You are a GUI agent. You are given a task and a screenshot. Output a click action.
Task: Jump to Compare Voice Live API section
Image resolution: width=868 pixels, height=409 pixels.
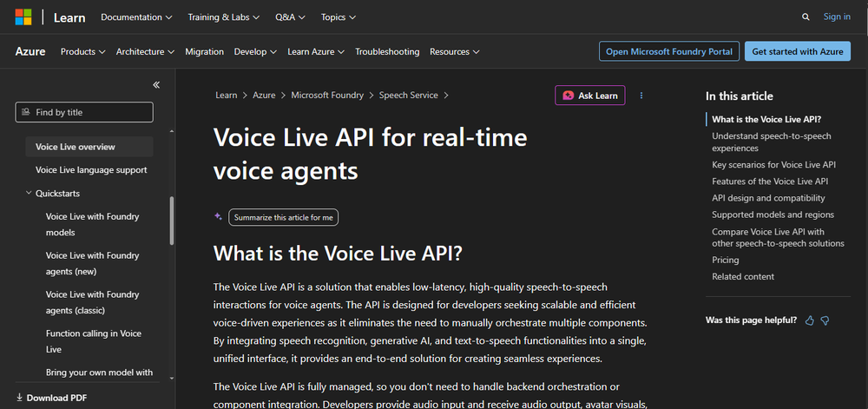coord(778,237)
